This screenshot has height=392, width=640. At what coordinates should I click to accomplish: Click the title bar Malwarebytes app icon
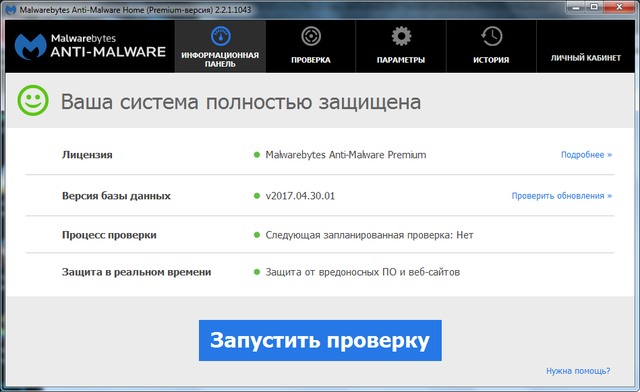11,9
